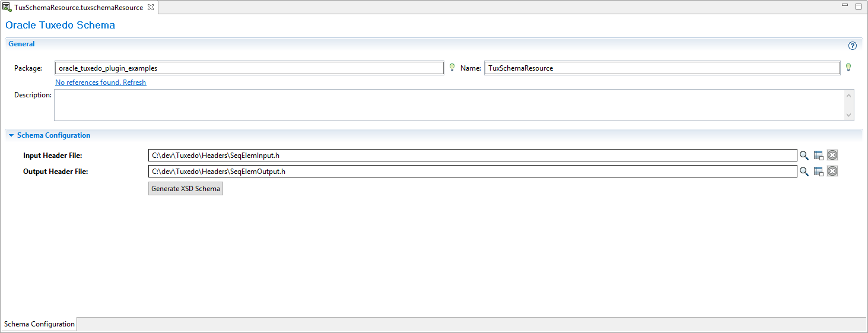The height and width of the screenshot is (333, 868).
Task: Click the Name input field
Action: [662, 68]
